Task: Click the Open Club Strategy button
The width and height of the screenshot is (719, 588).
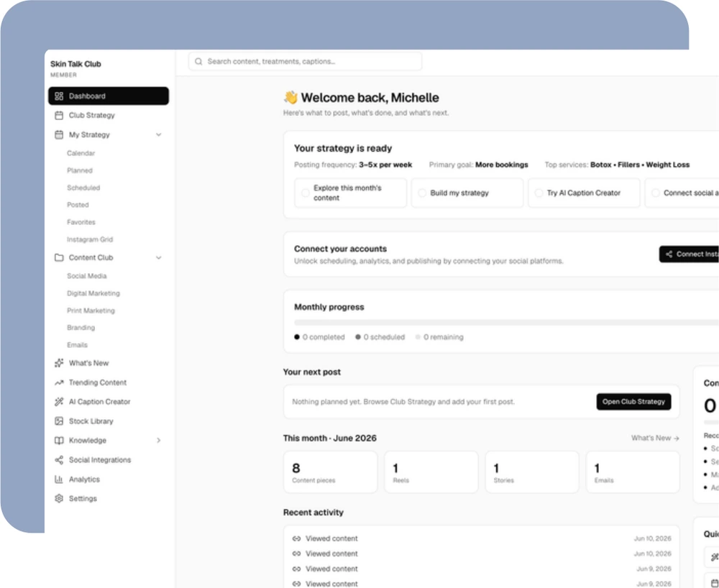Action: tap(633, 402)
